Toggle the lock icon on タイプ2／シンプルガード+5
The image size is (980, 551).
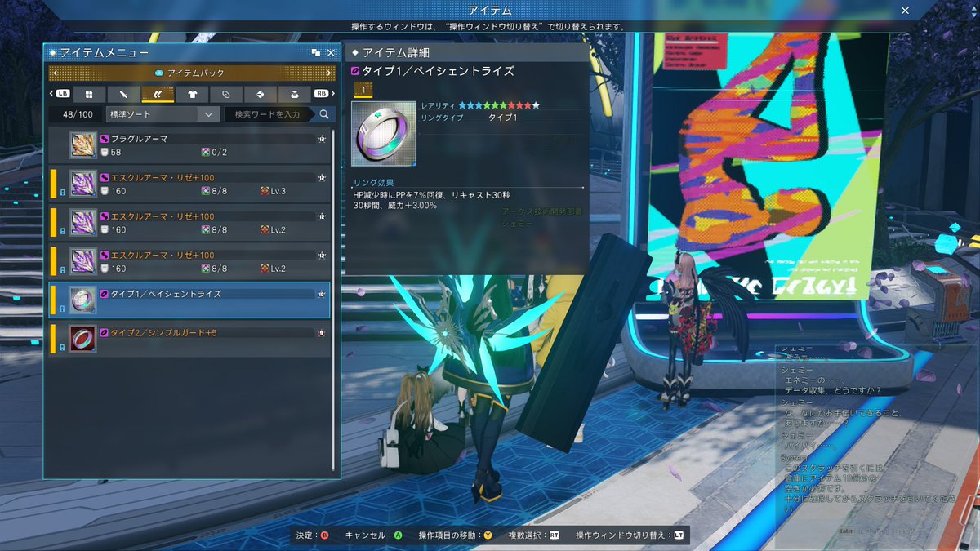(60, 347)
